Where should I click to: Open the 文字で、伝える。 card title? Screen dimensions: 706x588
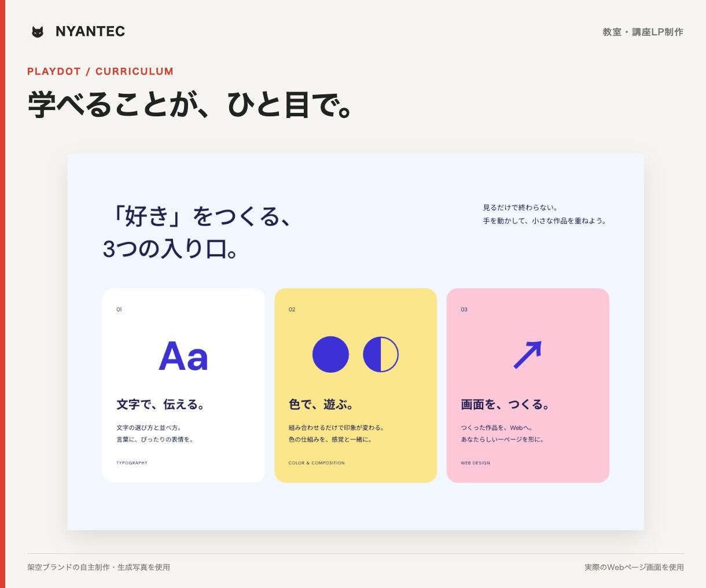pyautogui.click(x=161, y=405)
